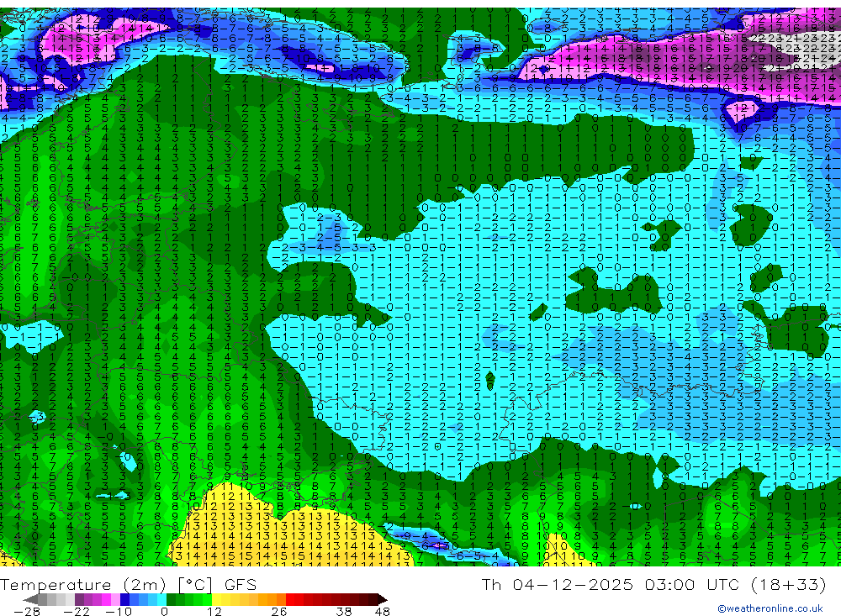The width and height of the screenshot is (841, 616).
Task: Click the -22 legend label
Action: click(x=77, y=611)
